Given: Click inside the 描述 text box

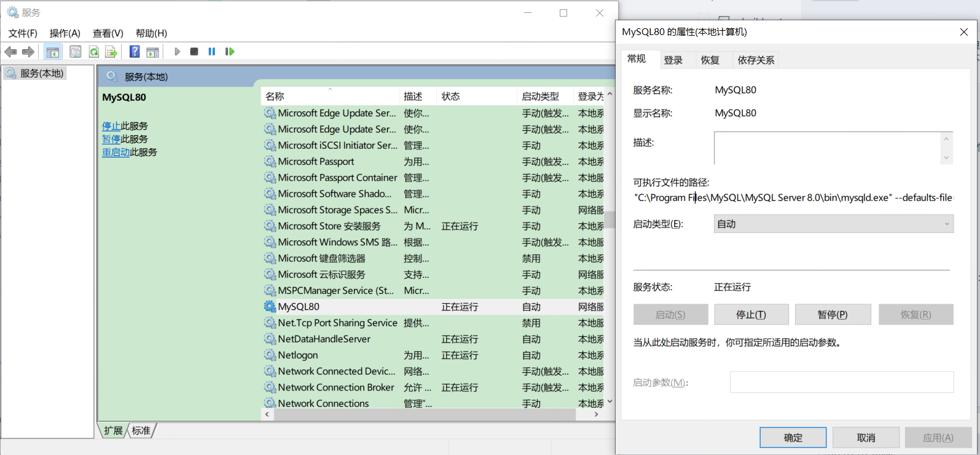Looking at the screenshot, I should 827,148.
